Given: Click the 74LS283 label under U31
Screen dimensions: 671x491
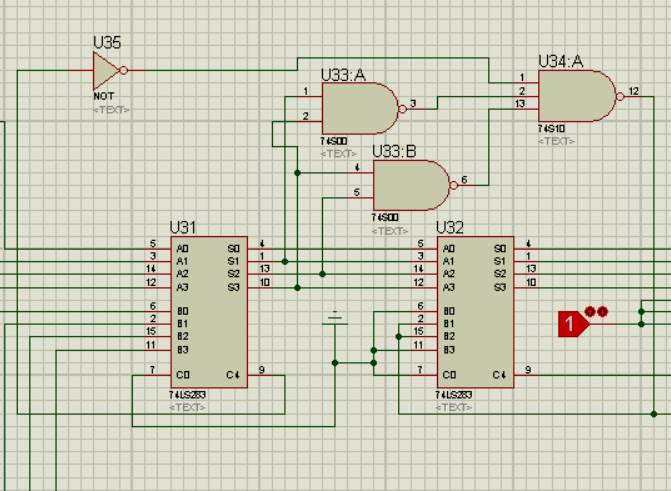Looking at the screenshot, I should point(187,395).
